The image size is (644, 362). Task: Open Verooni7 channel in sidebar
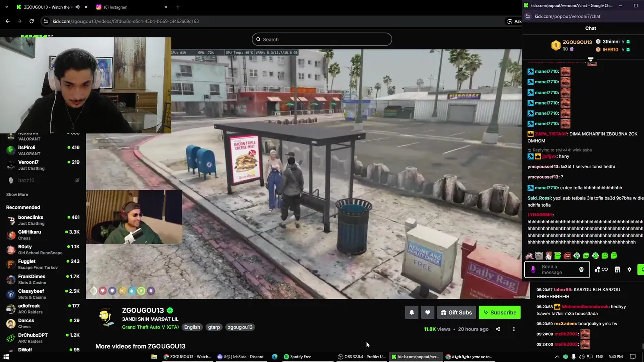click(x=43, y=165)
